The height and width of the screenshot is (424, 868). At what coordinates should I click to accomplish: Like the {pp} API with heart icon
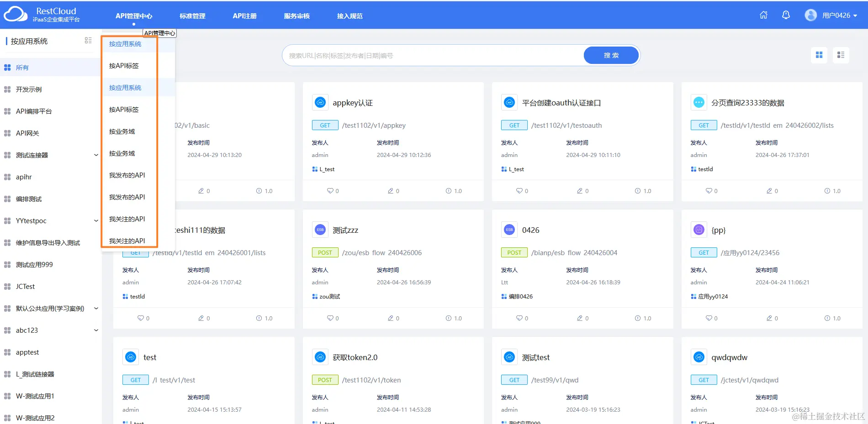pos(709,318)
